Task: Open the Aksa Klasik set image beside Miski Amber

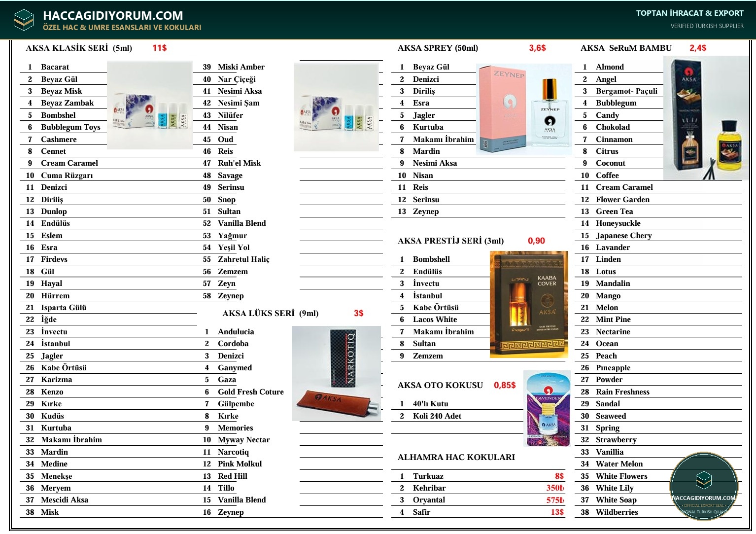Action: pos(337,107)
